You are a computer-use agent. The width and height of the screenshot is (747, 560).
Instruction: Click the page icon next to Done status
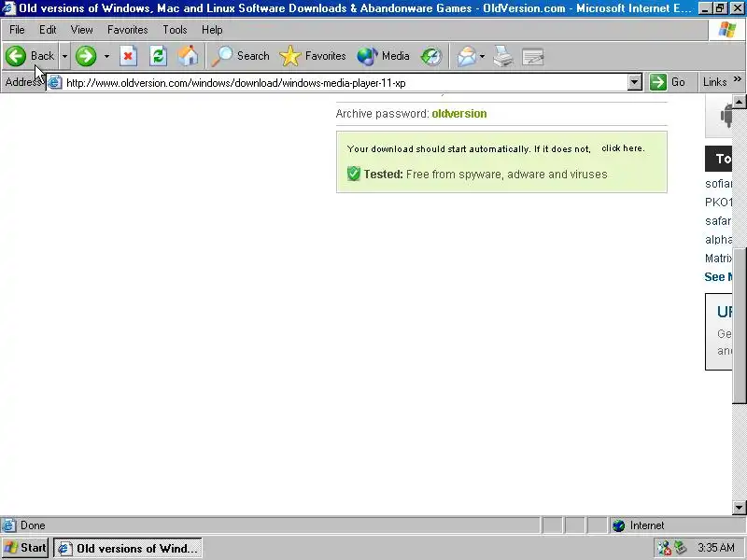click(8, 525)
